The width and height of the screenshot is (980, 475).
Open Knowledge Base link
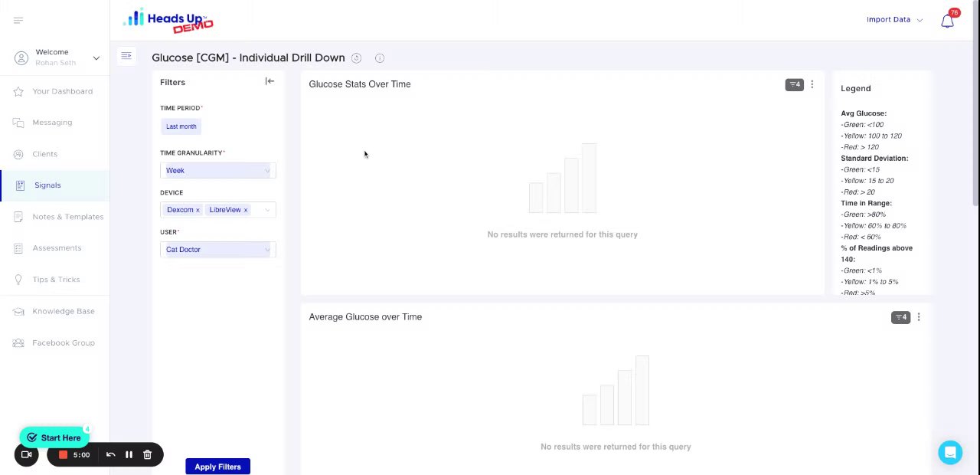pos(64,311)
